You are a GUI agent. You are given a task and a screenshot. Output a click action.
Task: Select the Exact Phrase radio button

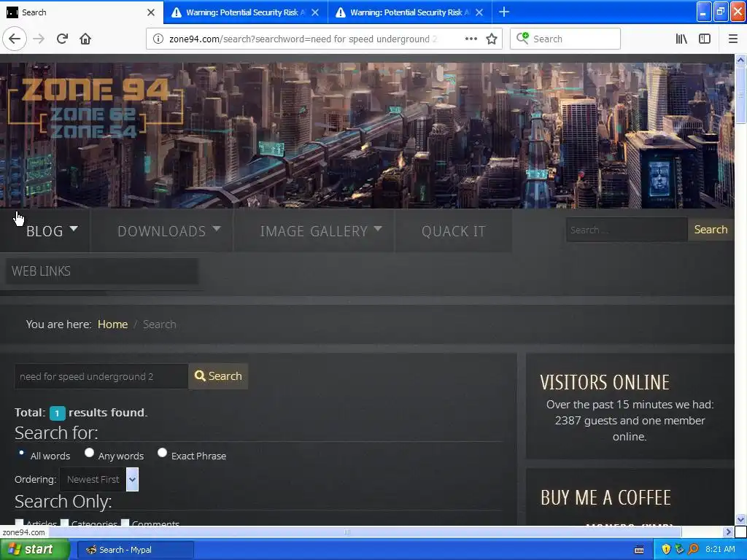[x=162, y=452]
